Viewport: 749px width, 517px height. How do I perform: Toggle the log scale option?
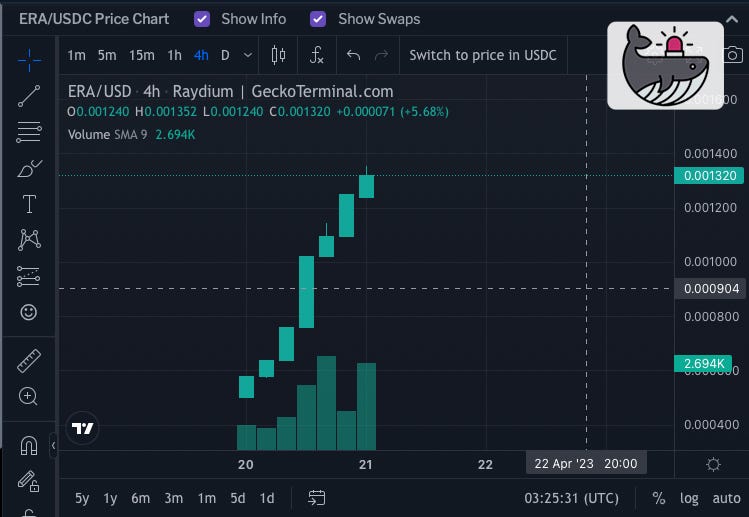[x=689, y=498]
